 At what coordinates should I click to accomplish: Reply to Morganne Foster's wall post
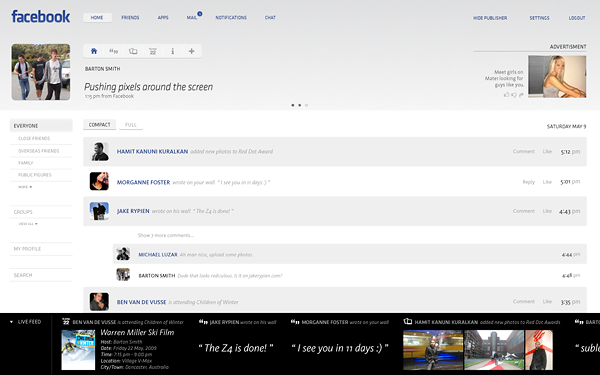pyautogui.click(x=529, y=182)
